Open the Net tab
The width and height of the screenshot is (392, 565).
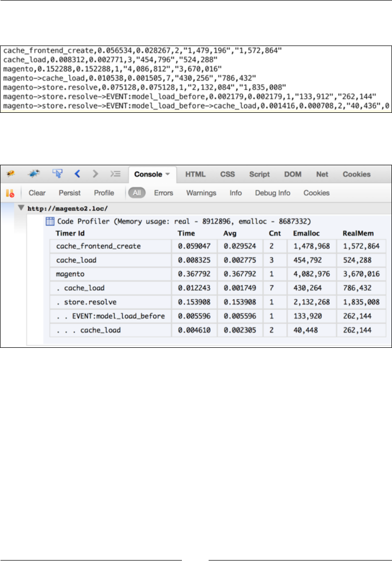[x=322, y=174]
